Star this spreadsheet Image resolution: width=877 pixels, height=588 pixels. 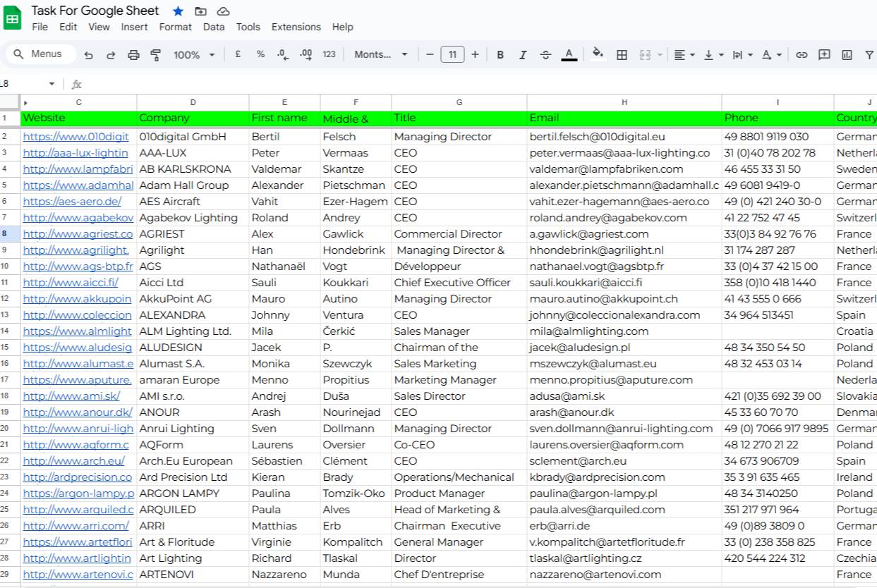pyautogui.click(x=178, y=11)
